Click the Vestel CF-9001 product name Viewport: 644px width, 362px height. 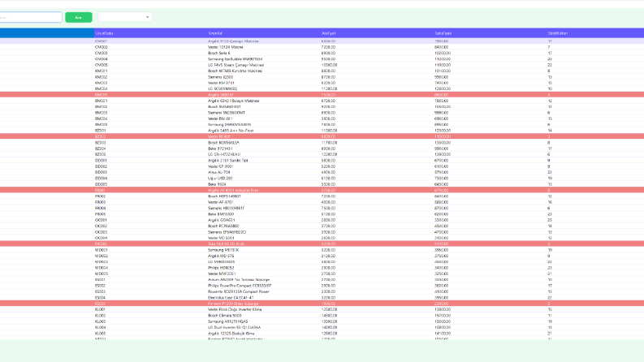(x=221, y=166)
